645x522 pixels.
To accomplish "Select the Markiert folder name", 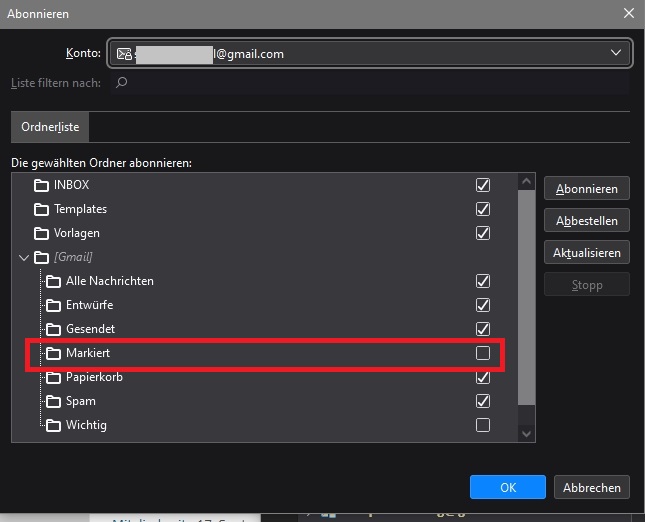I will pyautogui.click(x=88, y=353).
